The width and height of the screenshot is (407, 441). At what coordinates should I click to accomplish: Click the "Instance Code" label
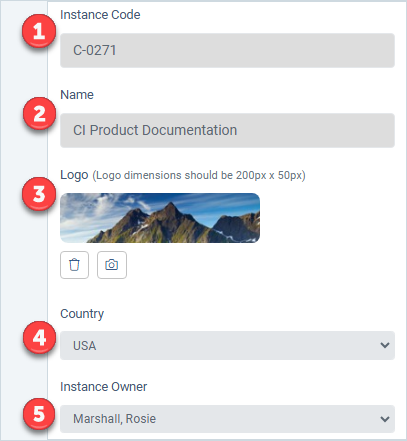tap(100, 15)
